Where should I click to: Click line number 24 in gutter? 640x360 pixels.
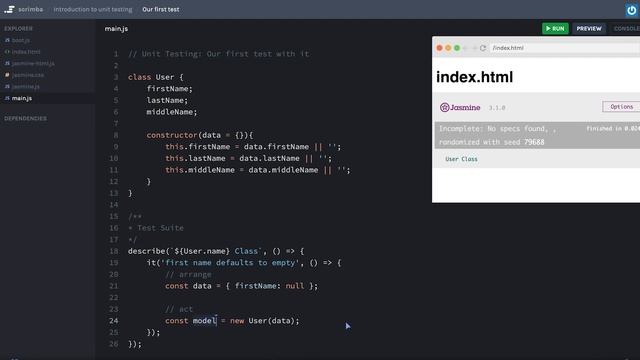(113, 321)
